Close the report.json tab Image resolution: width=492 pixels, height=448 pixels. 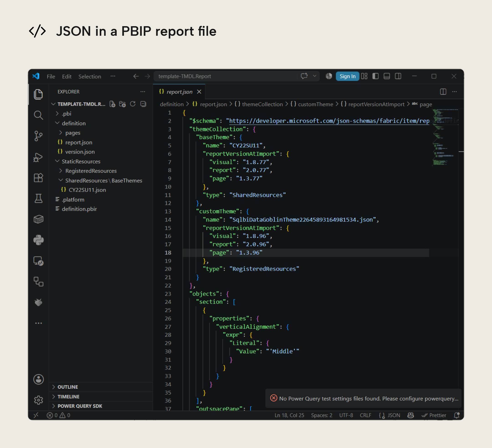tap(199, 92)
